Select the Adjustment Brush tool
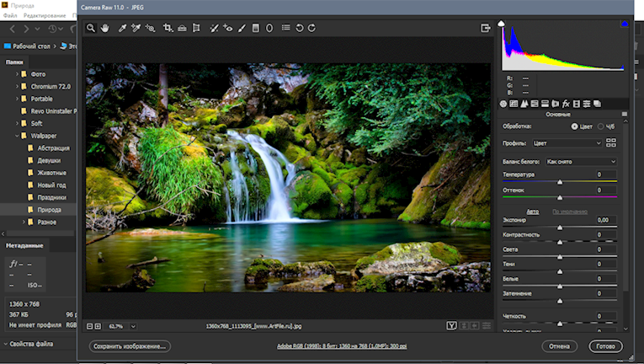This screenshot has width=644, height=364. point(242,28)
